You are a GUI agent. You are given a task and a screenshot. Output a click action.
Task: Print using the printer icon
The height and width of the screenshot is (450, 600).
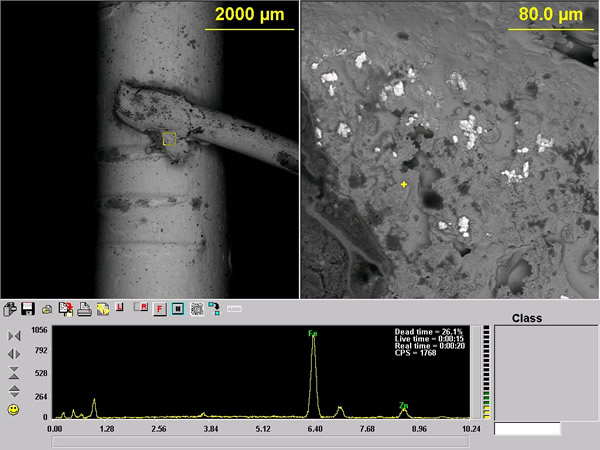pos(84,309)
